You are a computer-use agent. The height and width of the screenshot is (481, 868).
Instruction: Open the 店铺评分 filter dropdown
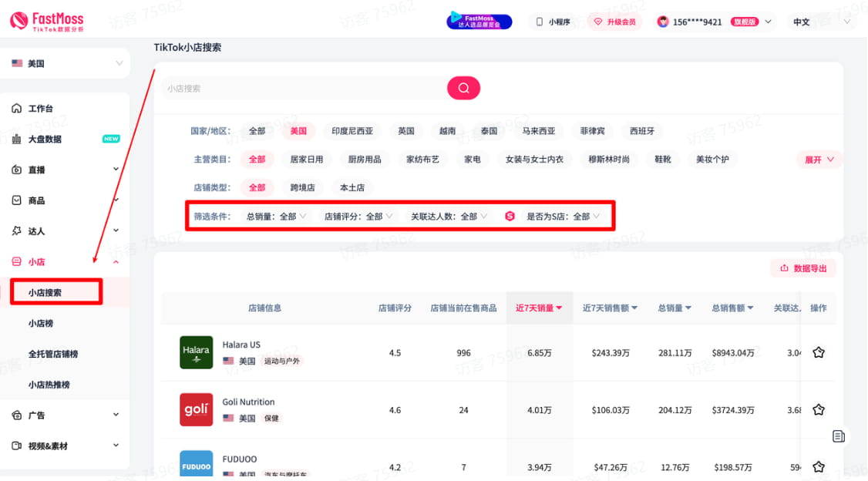tap(358, 217)
